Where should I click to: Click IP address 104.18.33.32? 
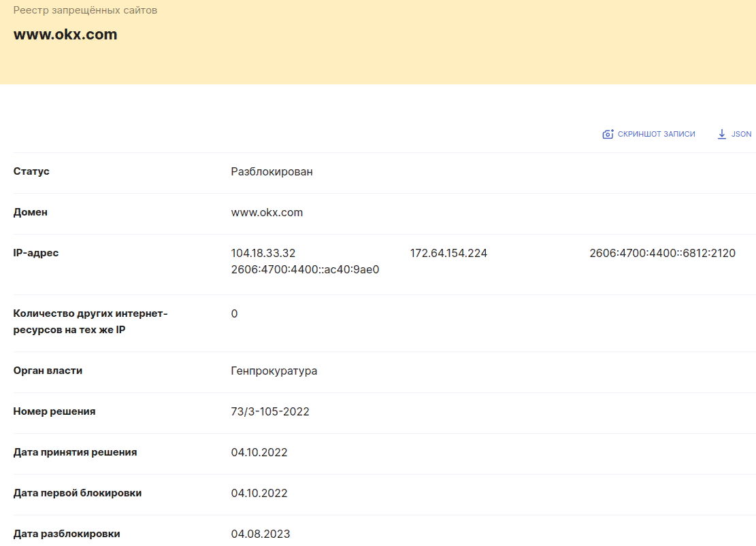pyautogui.click(x=263, y=253)
